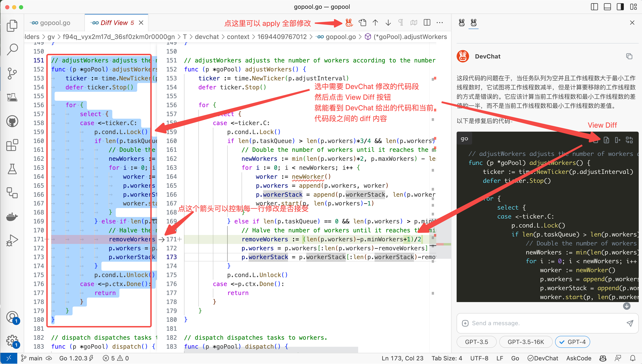
Task: Open the add-context plus button in message box
Action: point(465,323)
